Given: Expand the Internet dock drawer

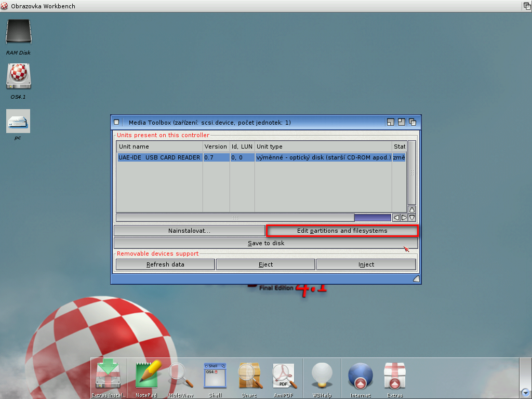Looking at the screenshot, I should tap(361, 375).
